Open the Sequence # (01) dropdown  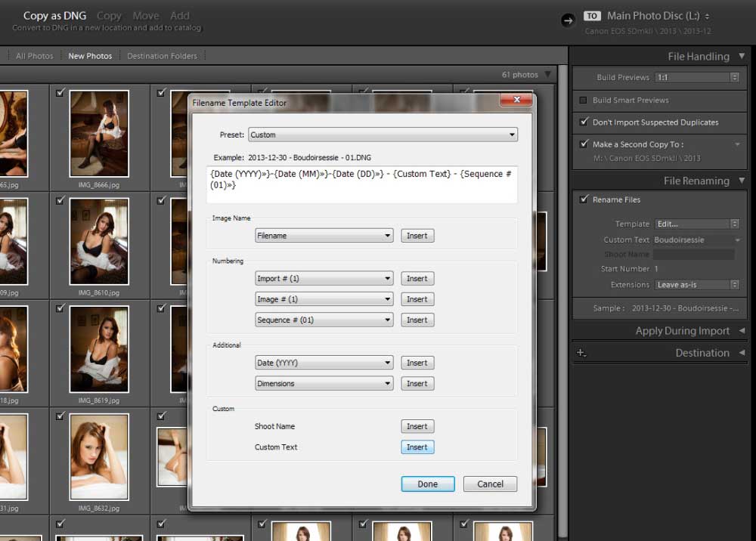click(324, 320)
